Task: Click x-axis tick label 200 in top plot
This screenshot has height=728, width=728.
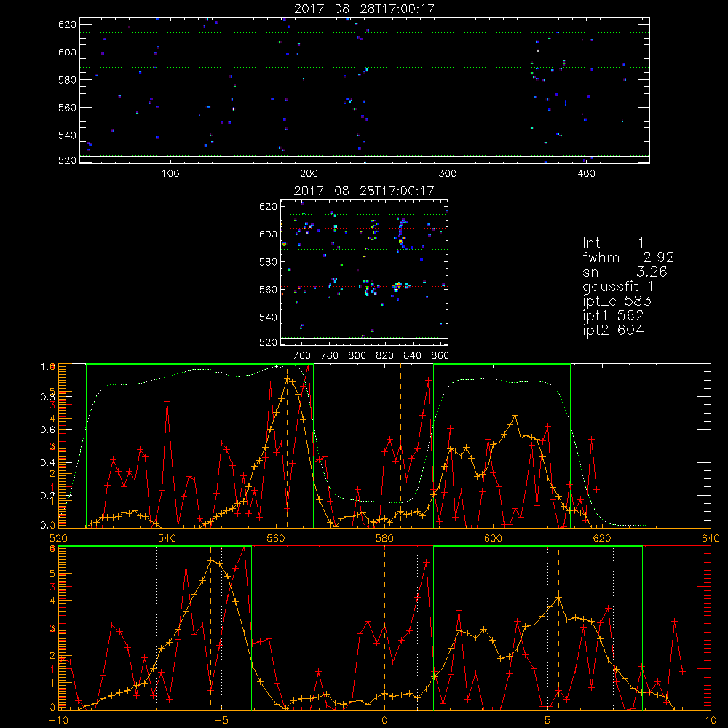Action: point(309,174)
